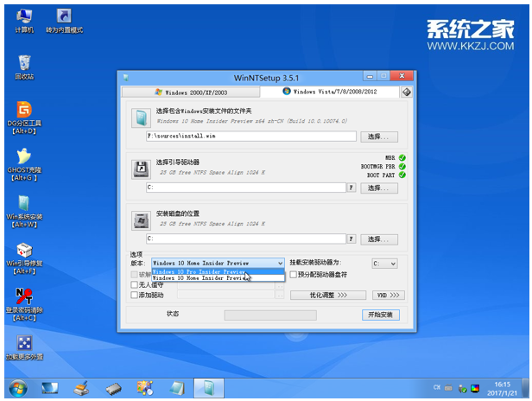532x401 pixels.
Task: Launch DG分区工具 desktop icon
Action: (x=24, y=118)
